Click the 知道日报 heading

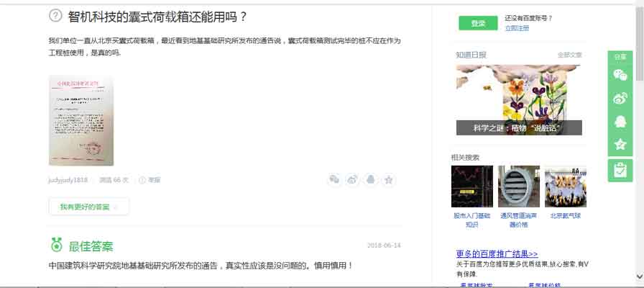point(471,55)
